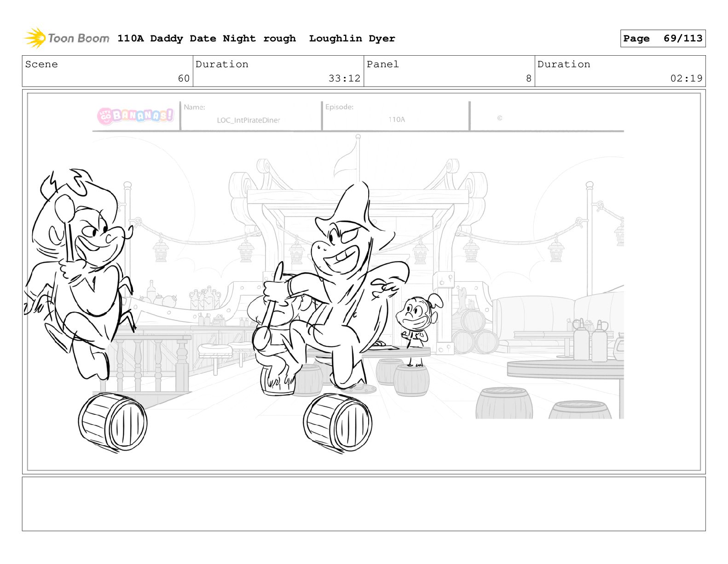Click the 'Panel' header label

383,64
